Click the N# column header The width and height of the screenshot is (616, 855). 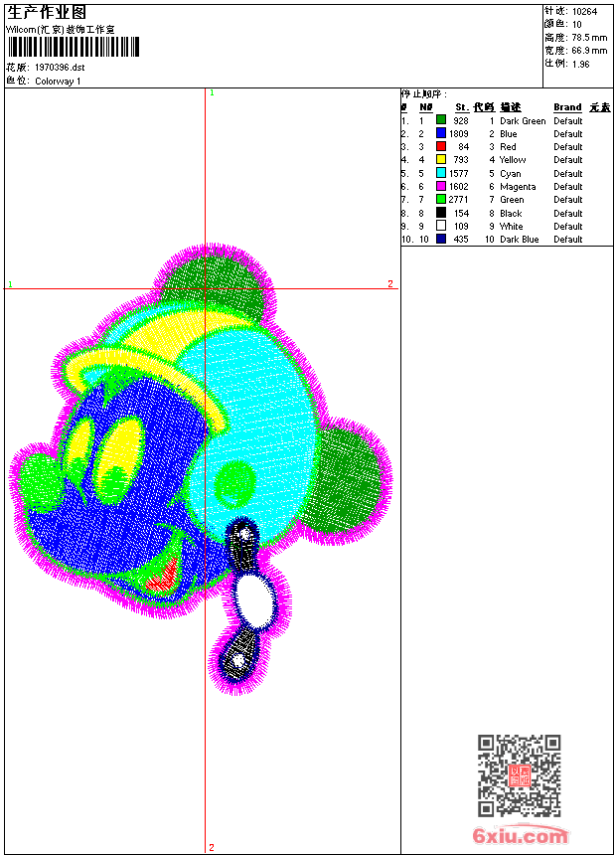[x=426, y=107]
